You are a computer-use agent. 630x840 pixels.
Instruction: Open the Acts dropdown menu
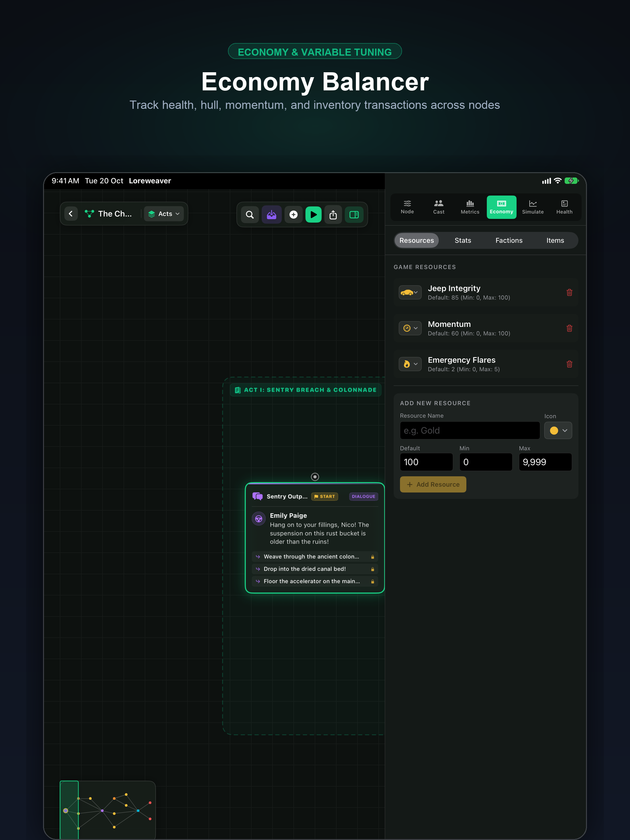tap(164, 214)
